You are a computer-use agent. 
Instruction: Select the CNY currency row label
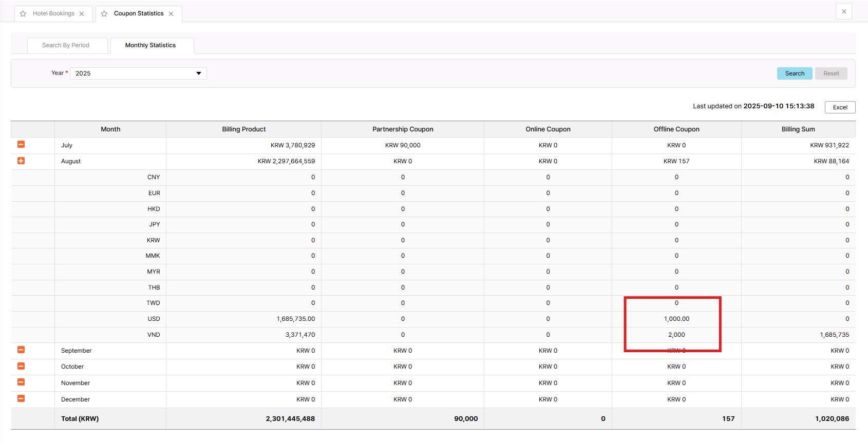coord(154,177)
